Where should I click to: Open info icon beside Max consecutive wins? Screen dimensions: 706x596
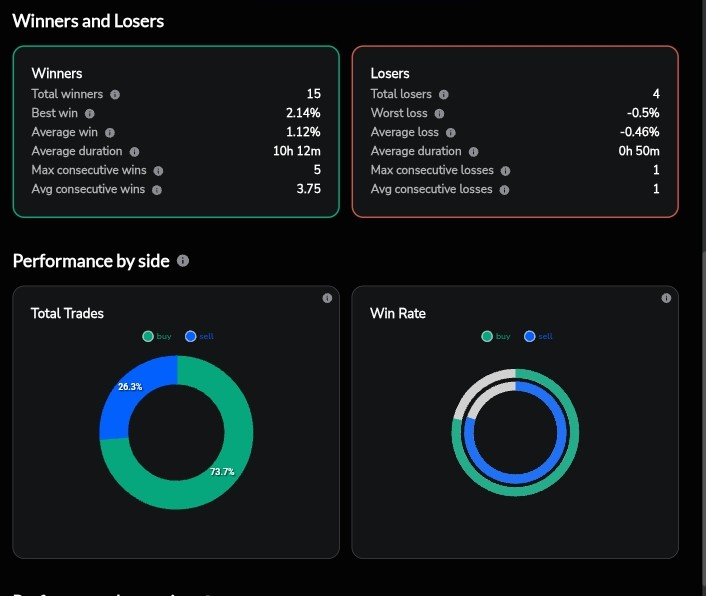(158, 171)
